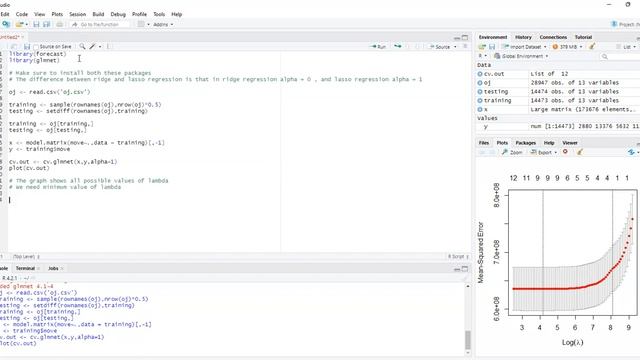
Task: Open the View menu
Action: pyautogui.click(x=40, y=14)
